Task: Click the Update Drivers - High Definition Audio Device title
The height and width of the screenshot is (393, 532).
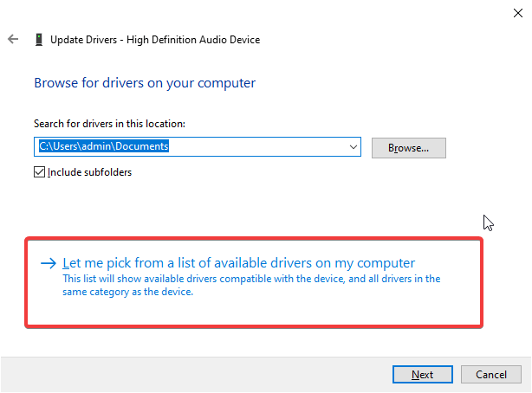Action: click(x=155, y=40)
